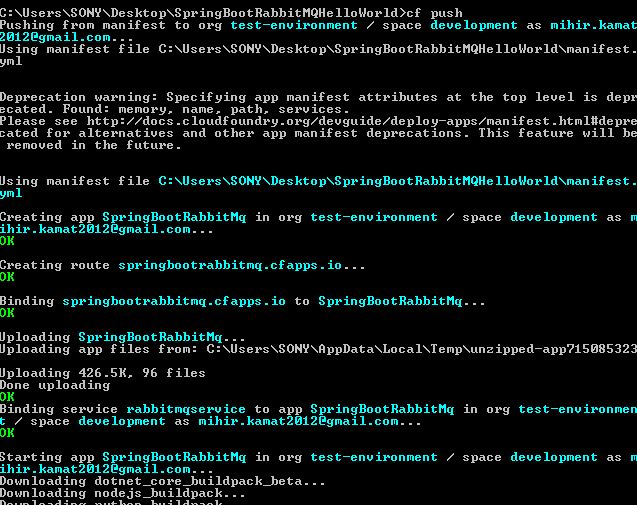The width and height of the screenshot is (637, 505).
Task: Click the green OK below Creating route
Action: point(7,277)
